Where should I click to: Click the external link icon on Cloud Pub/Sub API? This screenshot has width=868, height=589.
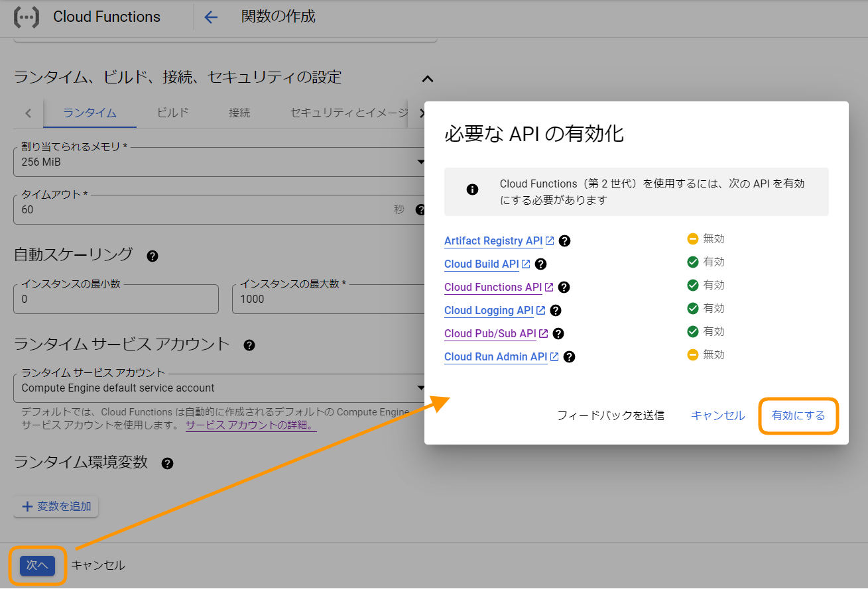[544, 333]
